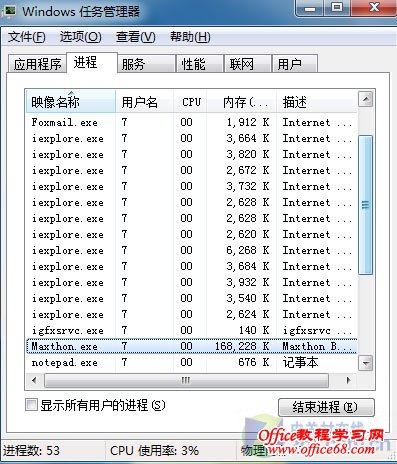Open the 用户 tab

click(295, 64)
